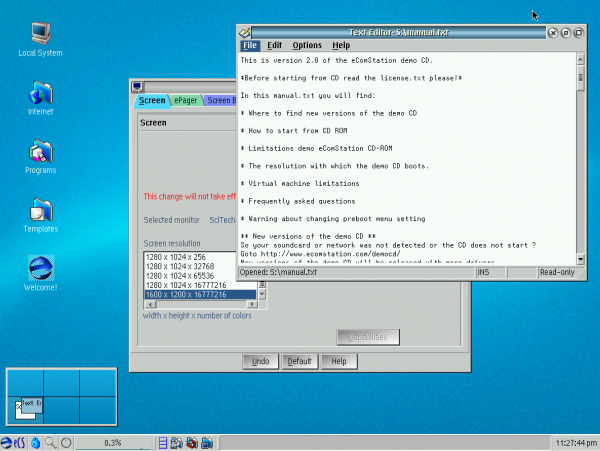Click resolution list scroll down arrow
The image size is (600, 451).
coord(262,294)
